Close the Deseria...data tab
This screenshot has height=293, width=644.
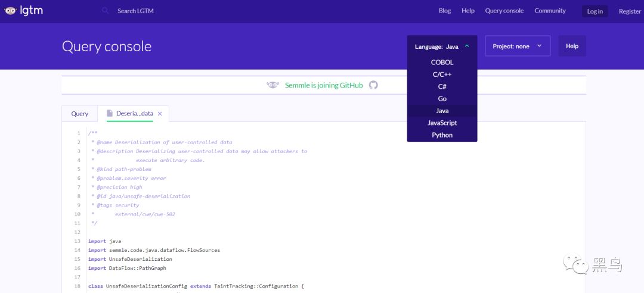coord(160,114)
